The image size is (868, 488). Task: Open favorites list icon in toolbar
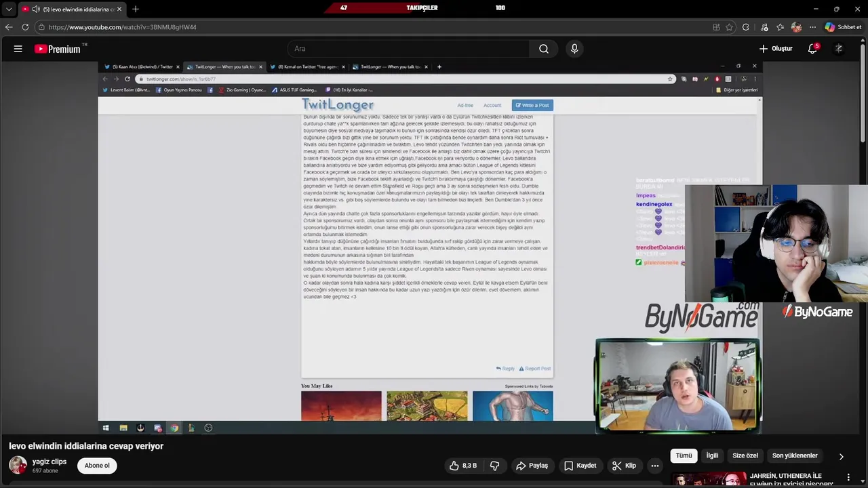pyautogui.click(x=780, y=27)
